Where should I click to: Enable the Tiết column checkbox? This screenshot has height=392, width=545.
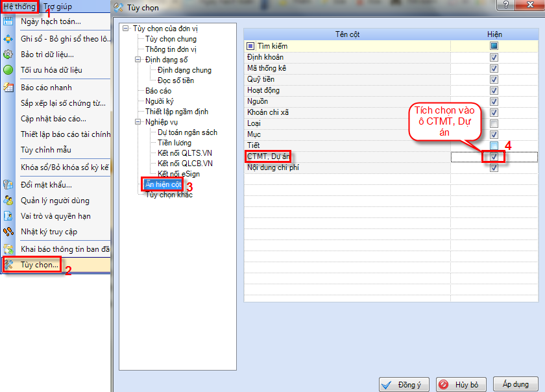(x=494, y=145)
